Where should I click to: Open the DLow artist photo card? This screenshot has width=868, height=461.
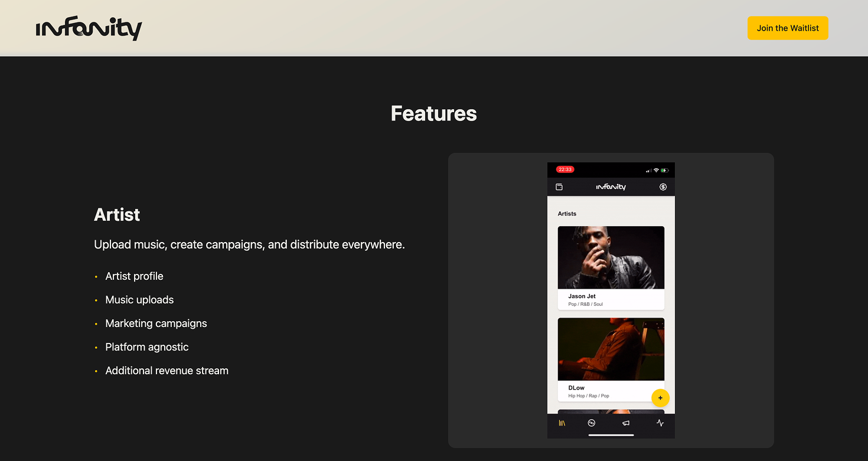(611, 349)
